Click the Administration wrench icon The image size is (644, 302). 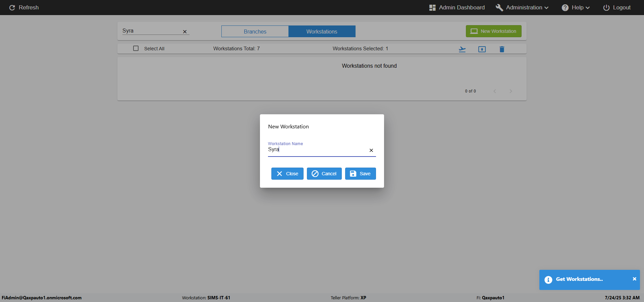pos(499,7)
